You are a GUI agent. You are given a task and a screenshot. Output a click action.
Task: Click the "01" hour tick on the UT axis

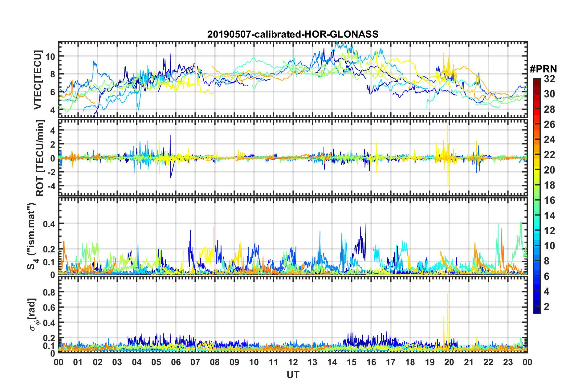pos(78,362)
